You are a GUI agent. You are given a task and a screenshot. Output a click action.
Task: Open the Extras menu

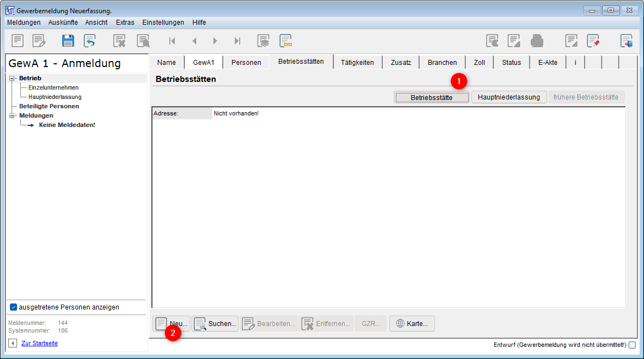(125, 23)
